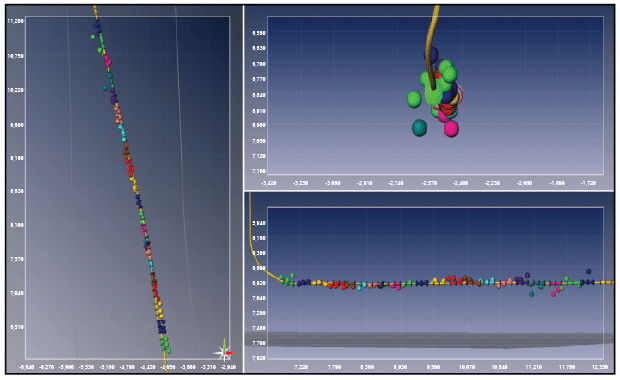Click the "10,070" axis label in side view

click(x=467, y=367)
